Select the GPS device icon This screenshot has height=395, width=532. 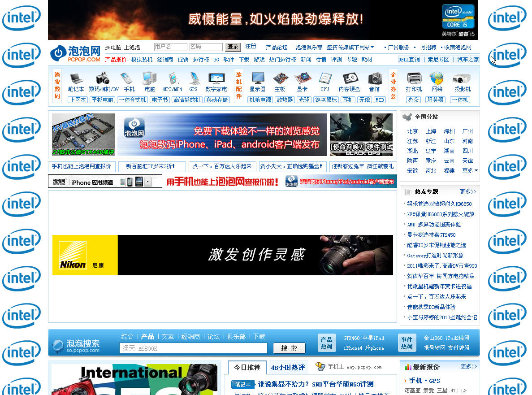click(x=194, y=78)
